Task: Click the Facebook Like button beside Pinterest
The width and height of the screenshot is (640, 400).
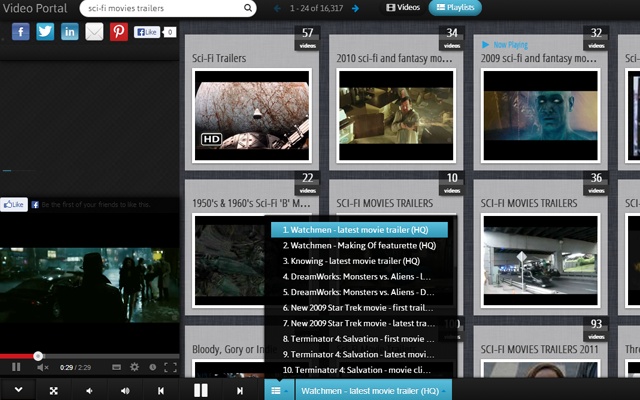Action: (x=147, y=32)
